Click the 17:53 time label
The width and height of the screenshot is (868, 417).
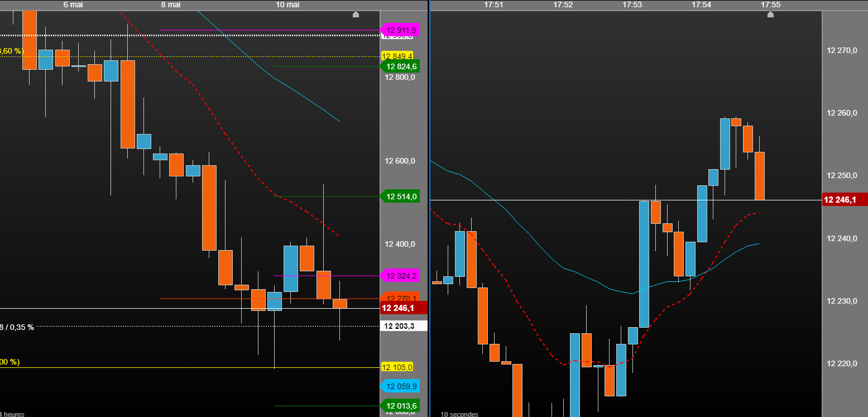(x=632, y=4)
